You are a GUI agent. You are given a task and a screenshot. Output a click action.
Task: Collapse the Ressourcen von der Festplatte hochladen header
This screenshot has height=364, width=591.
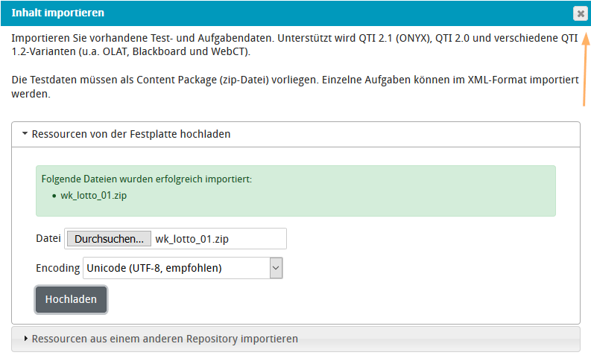click(131, 135)
